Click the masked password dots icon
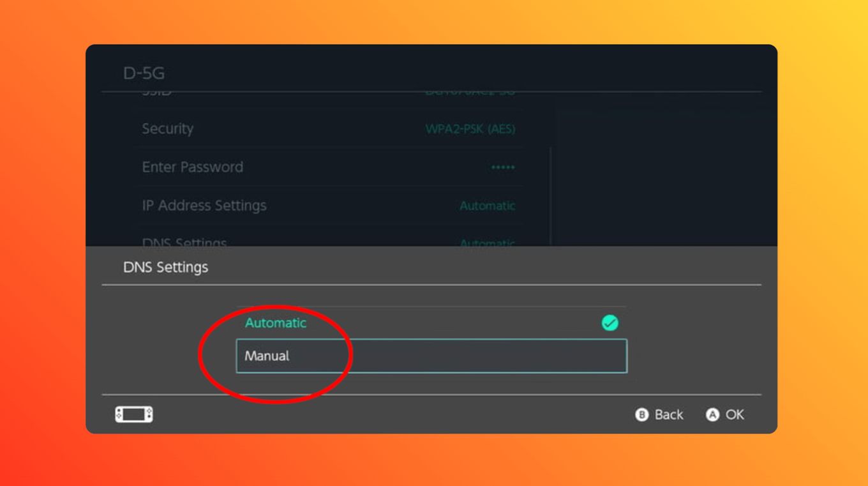 504,167
